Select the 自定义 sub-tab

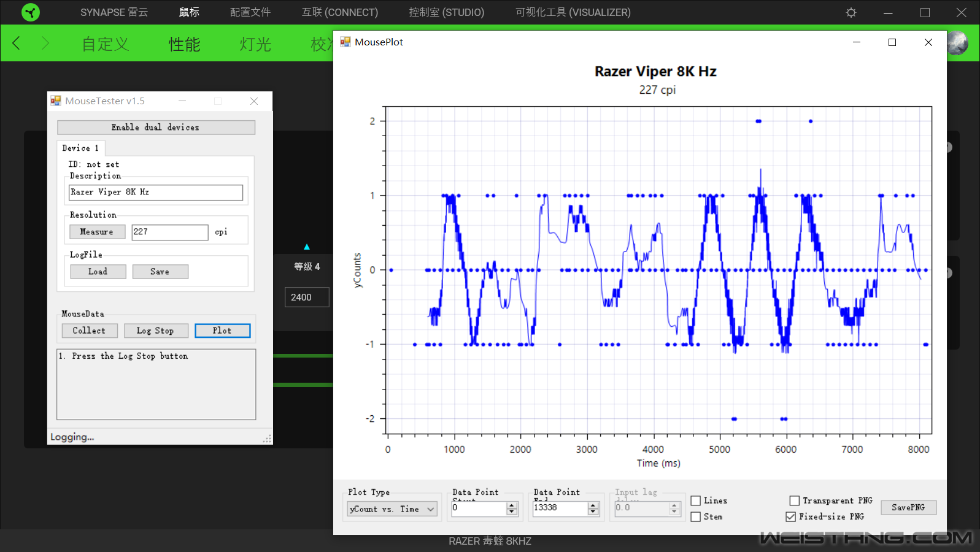106,44
